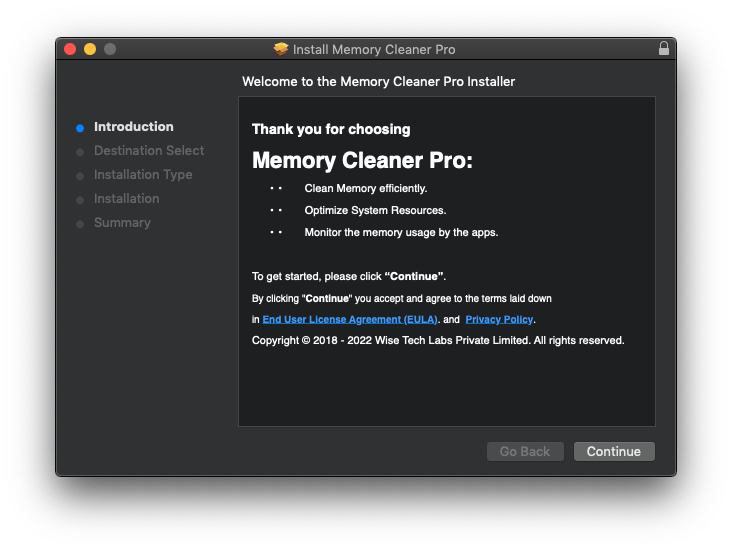Click the Summary step bullet
The image size is (732, 550).
tap(80, 224)
